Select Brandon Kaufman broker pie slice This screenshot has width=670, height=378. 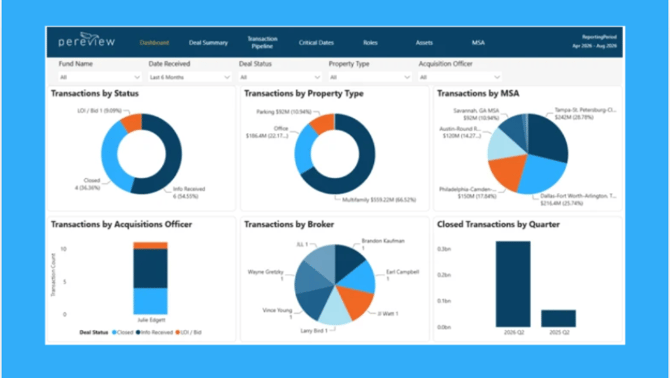(x=348, y=260)
